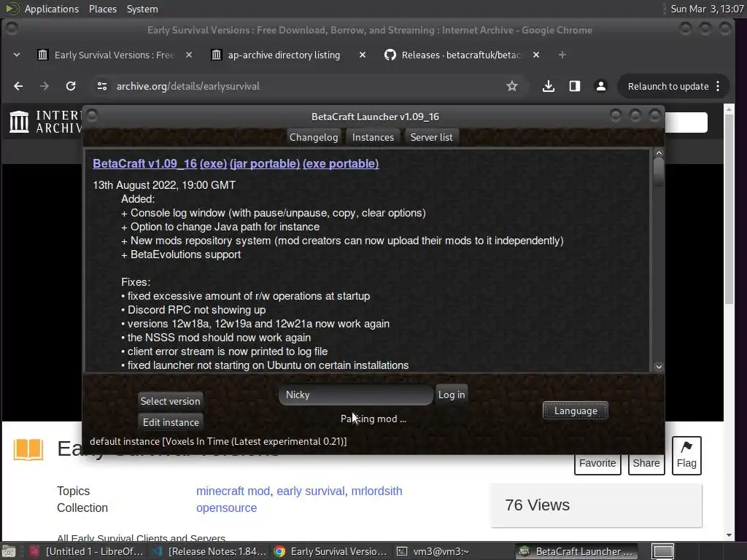
Task: Open the Places menu
Action: (102, 9)
